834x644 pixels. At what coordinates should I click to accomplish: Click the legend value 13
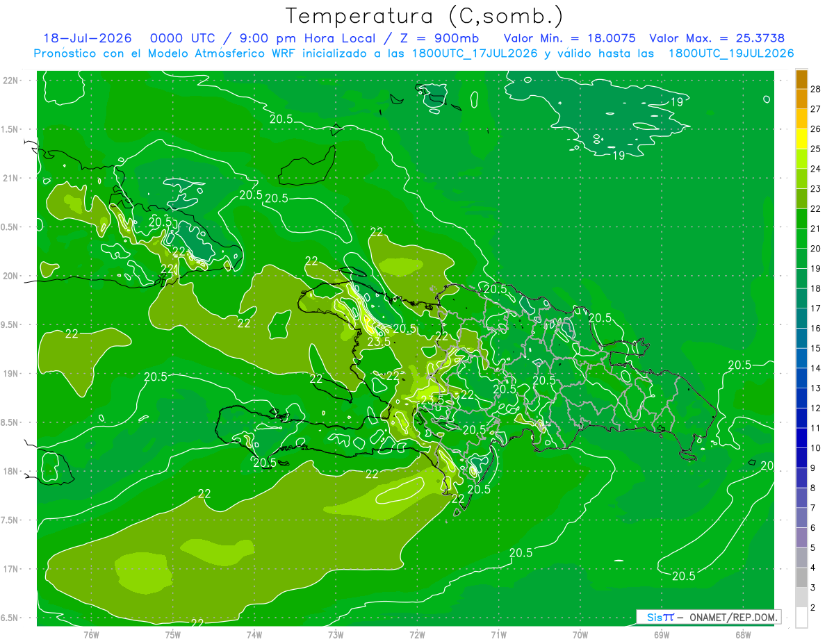point(816,388)
